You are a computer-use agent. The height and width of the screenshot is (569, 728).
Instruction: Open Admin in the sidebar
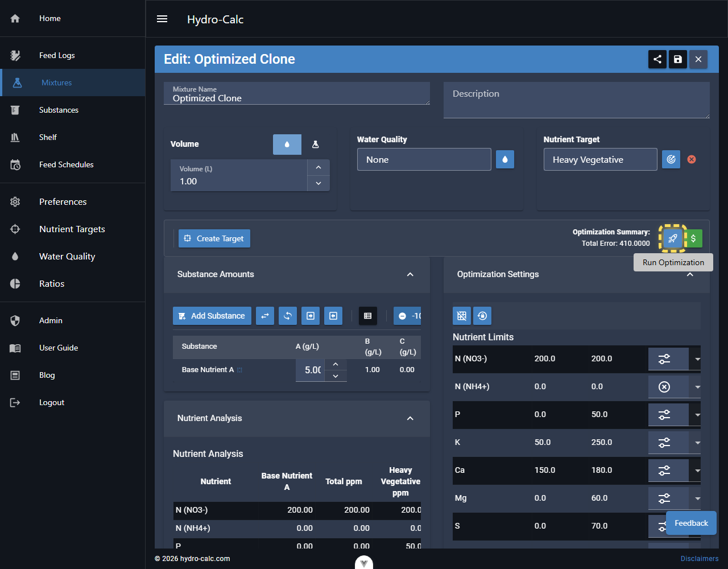point(73,320)
